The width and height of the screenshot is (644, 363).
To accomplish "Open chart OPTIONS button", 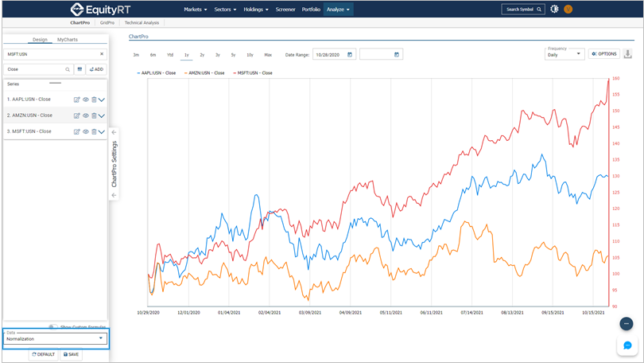I will pos(604,54).
